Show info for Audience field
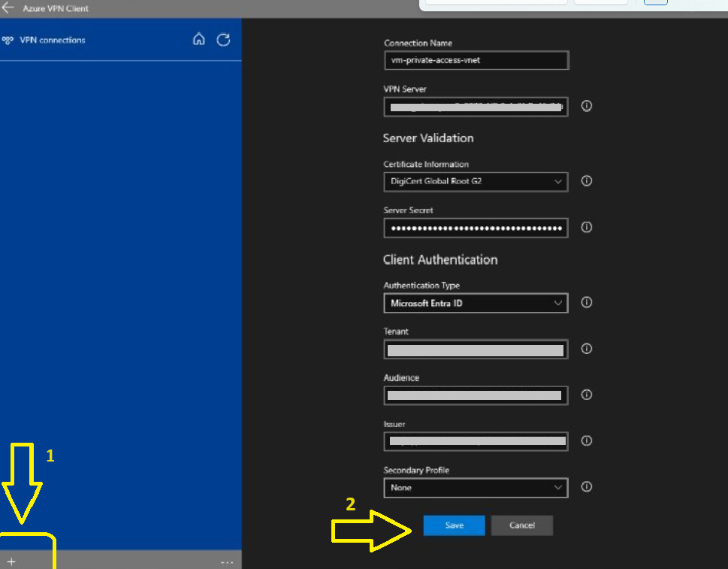 (587, 395)
